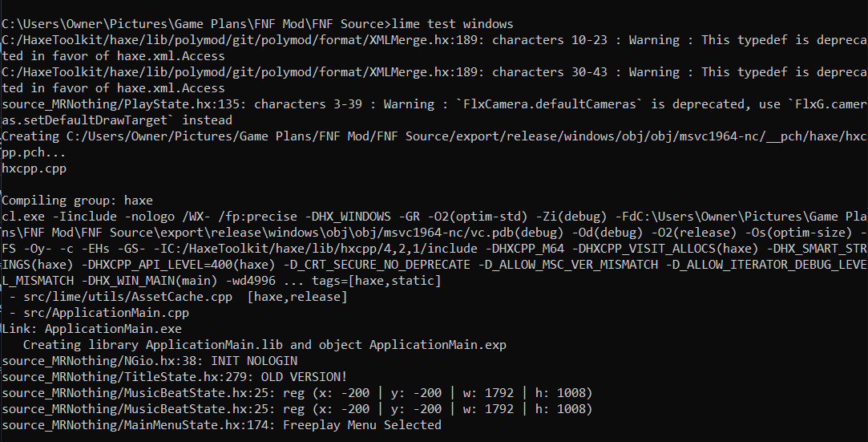Click the '[haxe,release]' tag text
This screenshot has height=442, width=868.
pyautogui.click(x=297, y=296)
